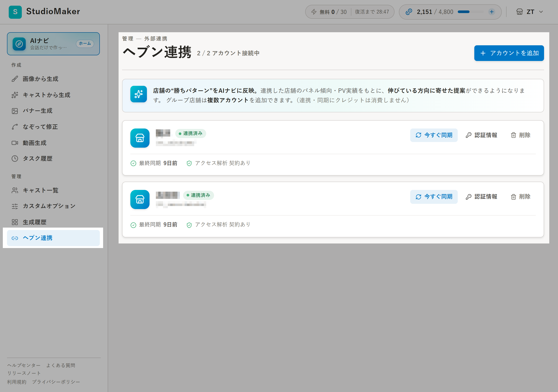
Task: Click the curve icon beside なぞって修正
Action: [15, 127]
